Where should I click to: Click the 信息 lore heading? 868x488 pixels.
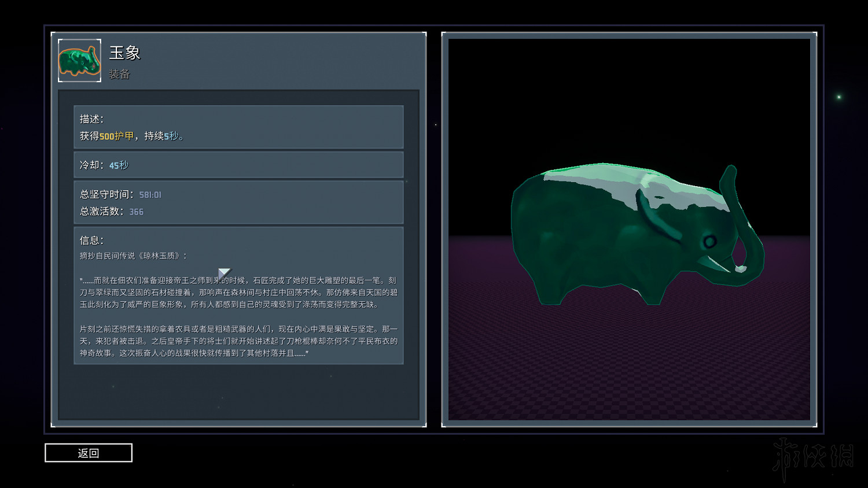tap(91, 241)
